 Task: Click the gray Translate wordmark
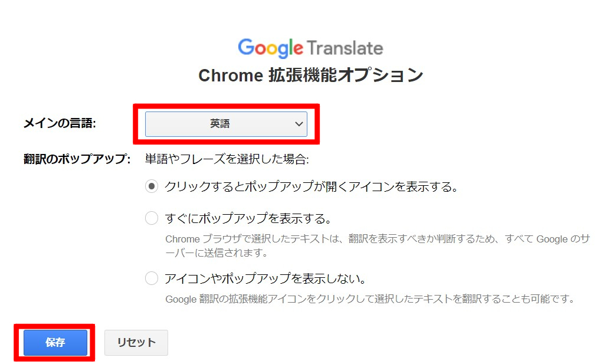click(x=345, y=48)
